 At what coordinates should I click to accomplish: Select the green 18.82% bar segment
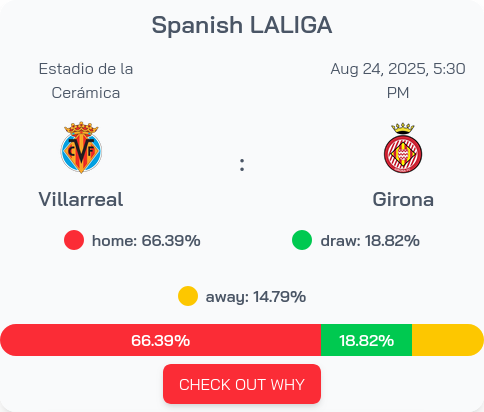367,340
